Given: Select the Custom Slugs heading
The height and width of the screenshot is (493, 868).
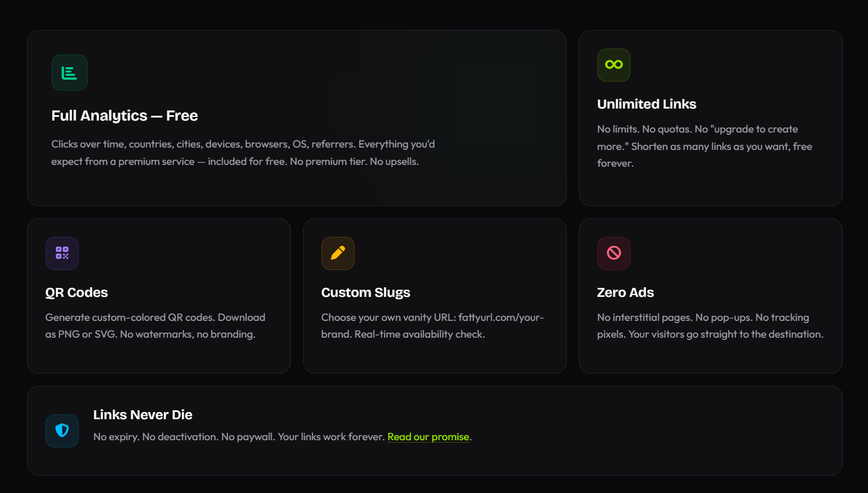Looking at the screenshot, I should [365, 292].
